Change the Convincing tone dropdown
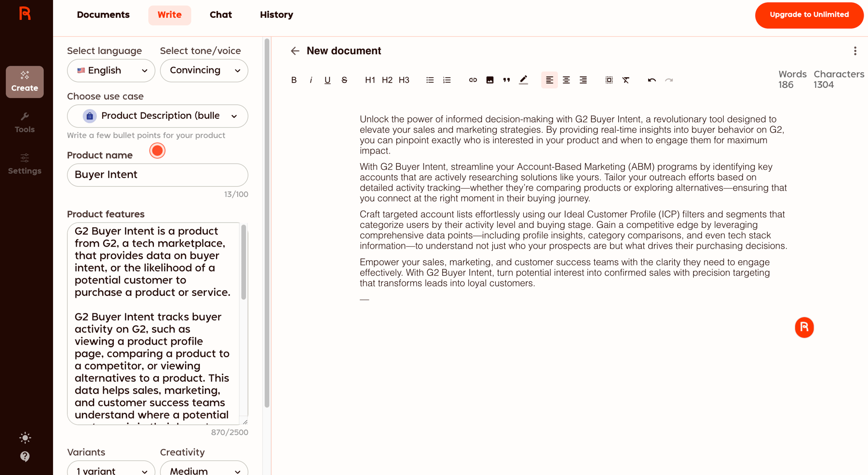 (x=203, y=70)
